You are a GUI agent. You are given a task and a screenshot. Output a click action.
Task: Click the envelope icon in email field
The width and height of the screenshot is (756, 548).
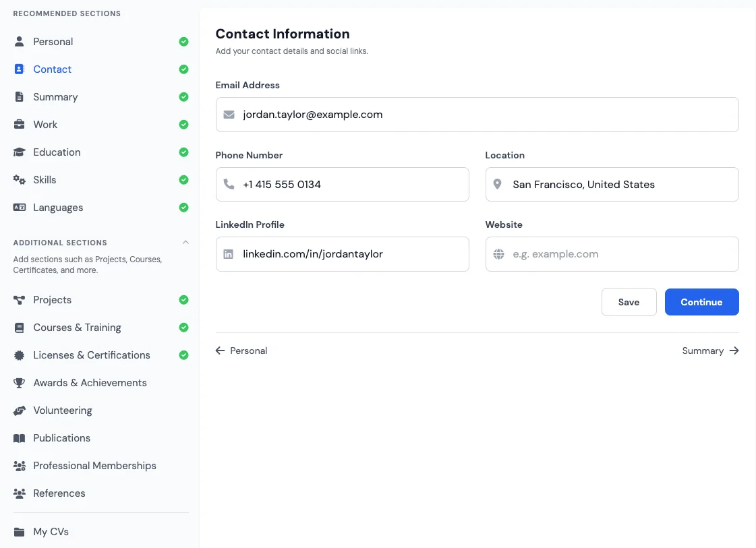point(229,115)
